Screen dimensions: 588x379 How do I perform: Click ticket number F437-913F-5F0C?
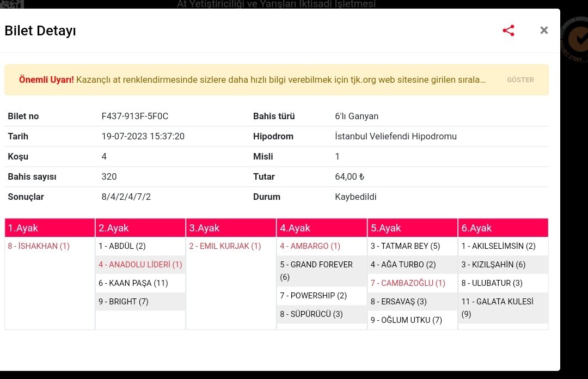tap(134, 117)
